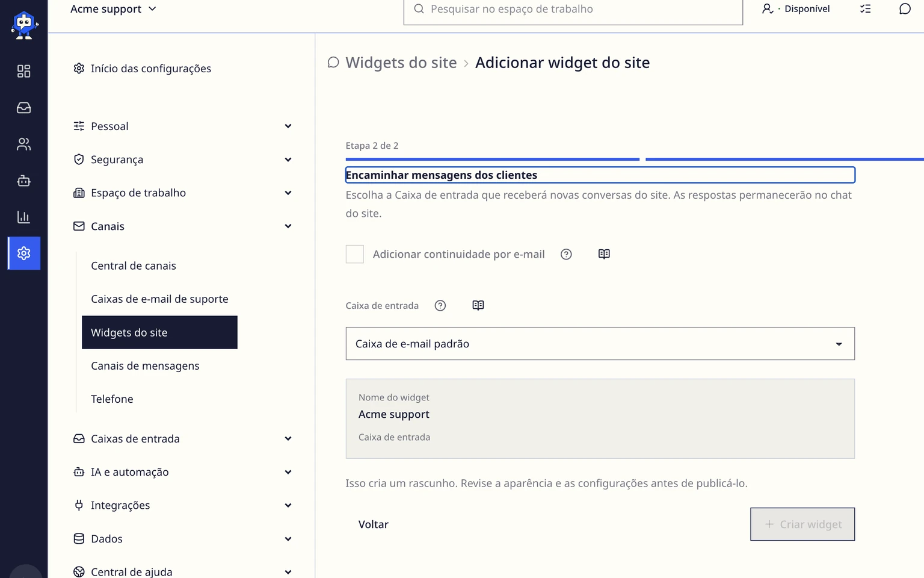Focus the Pesquisar no espaço de trabalho field
Image resolution: width=924 pixels, height=578 pixels.
573,10
